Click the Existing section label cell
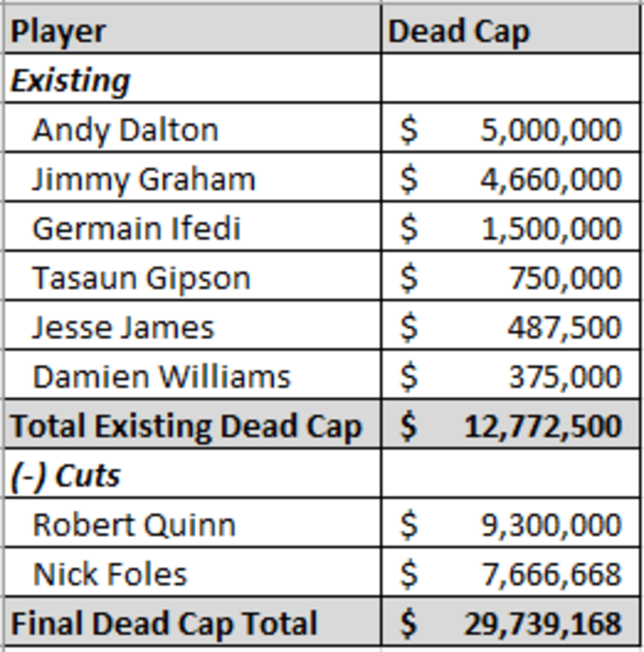 point(192,79)
